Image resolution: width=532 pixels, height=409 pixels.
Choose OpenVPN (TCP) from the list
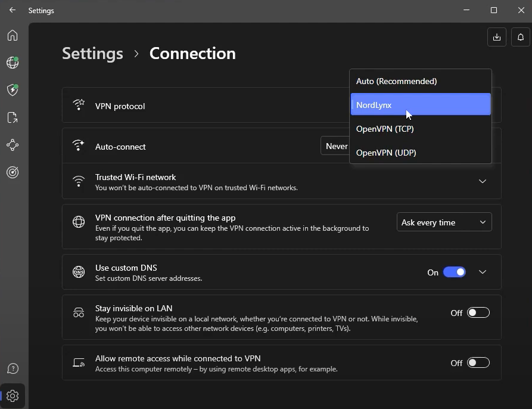pyautogui.click(x=421, y=129)
